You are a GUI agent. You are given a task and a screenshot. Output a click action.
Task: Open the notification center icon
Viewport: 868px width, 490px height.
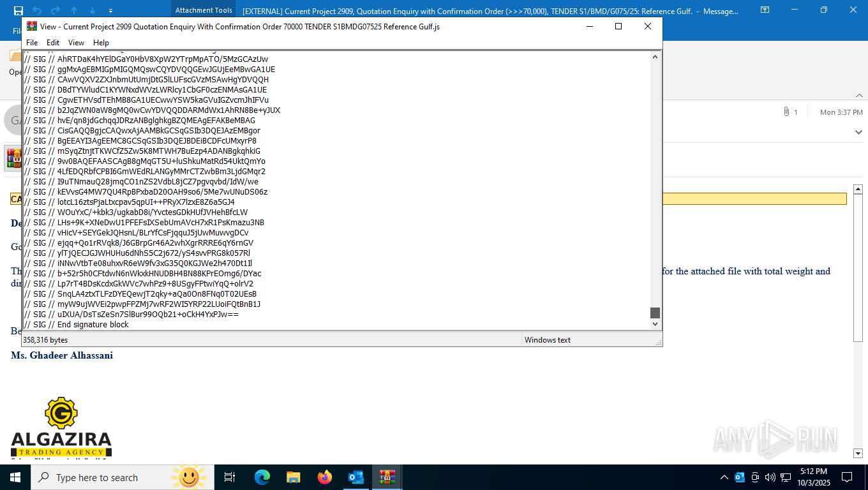[x=847, y=477]
